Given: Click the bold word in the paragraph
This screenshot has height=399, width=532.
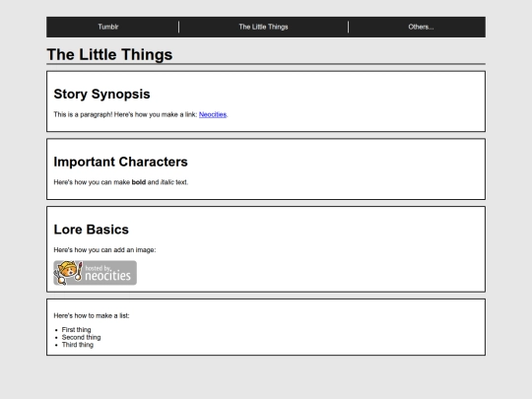Looking at the screenshot, I should click(139, 182).
